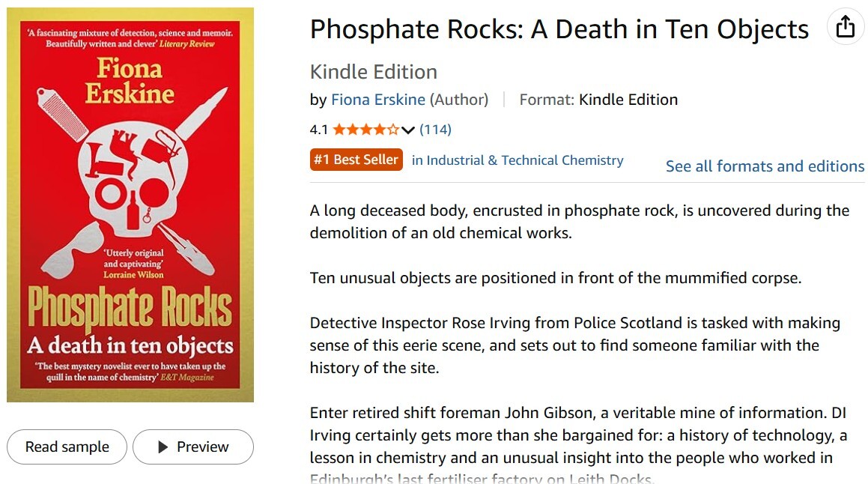Click the play triangle icon in Preview
Screen dimensions: 868x484
pos(163,447)
